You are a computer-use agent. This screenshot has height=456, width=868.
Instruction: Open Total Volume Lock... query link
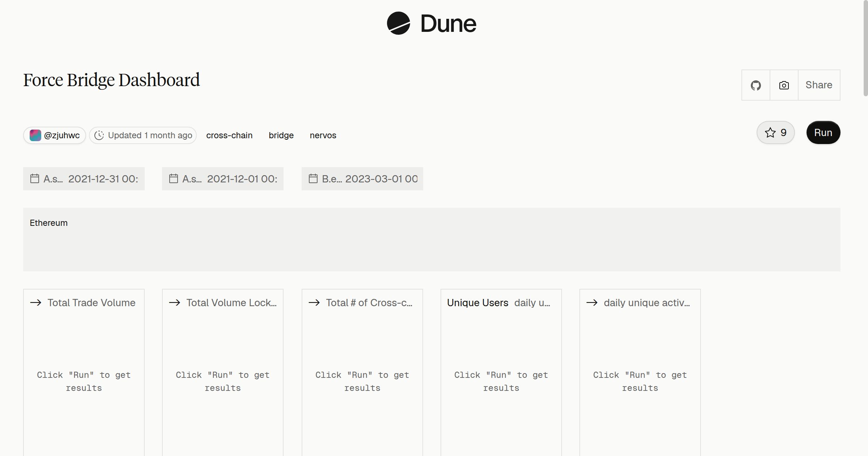point(231,303)
